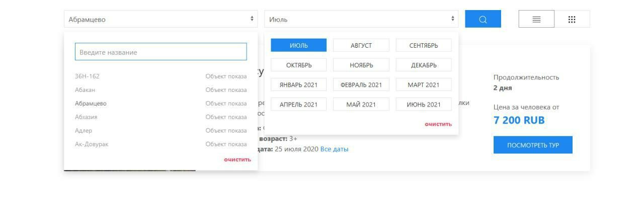644x203 pixels.
Task: Click the magnifier search button
Action: [482, 19]
